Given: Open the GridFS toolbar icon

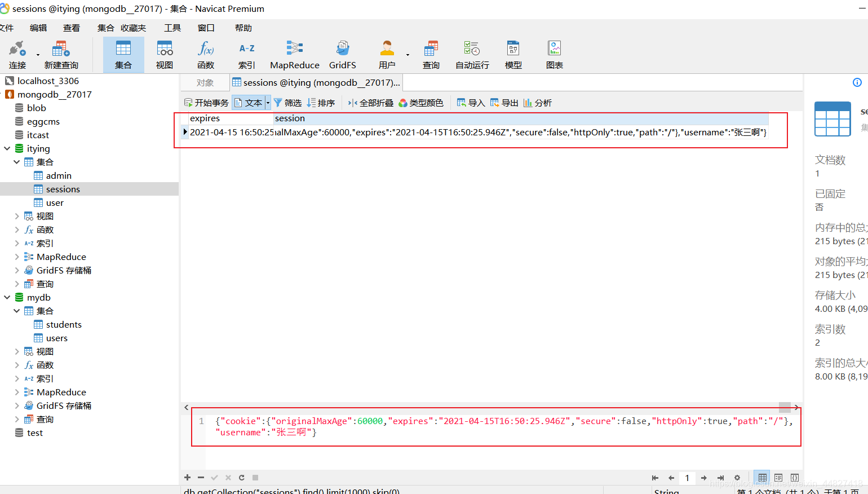Looking at the screenshot, I should click(x=343, y=55).
